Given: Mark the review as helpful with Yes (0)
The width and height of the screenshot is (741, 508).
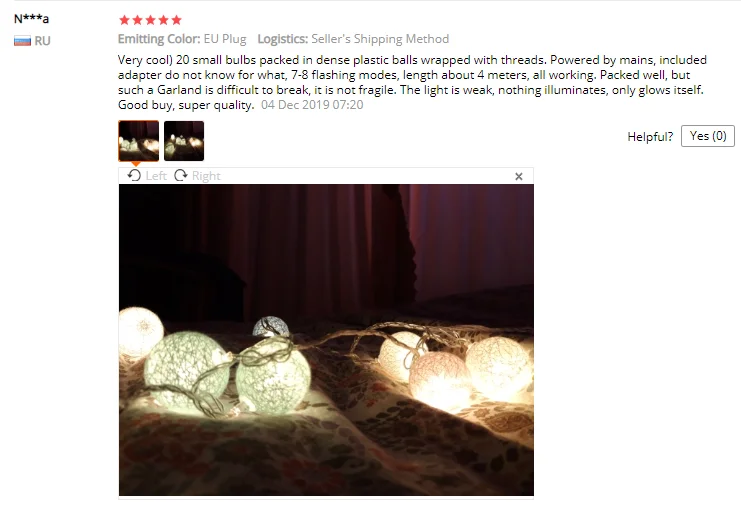Looking at the screenshot, I should click(x=707, y=136).
